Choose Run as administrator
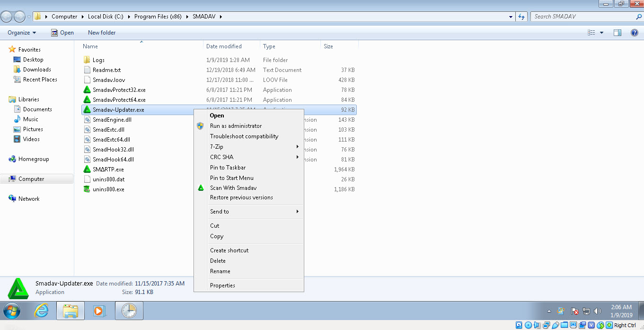644x330 pixels. pos(249,126)
